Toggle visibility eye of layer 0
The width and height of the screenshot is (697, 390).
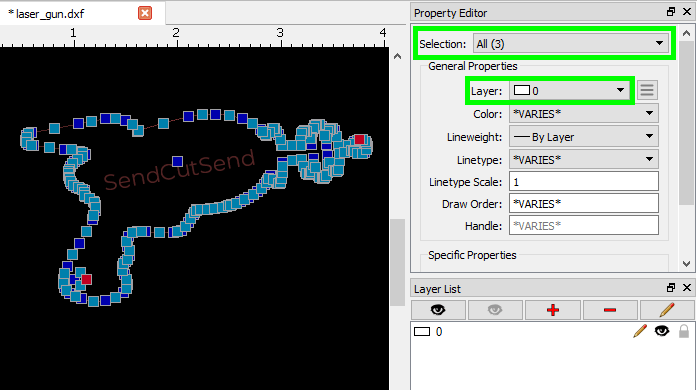(x=662, y=331)
